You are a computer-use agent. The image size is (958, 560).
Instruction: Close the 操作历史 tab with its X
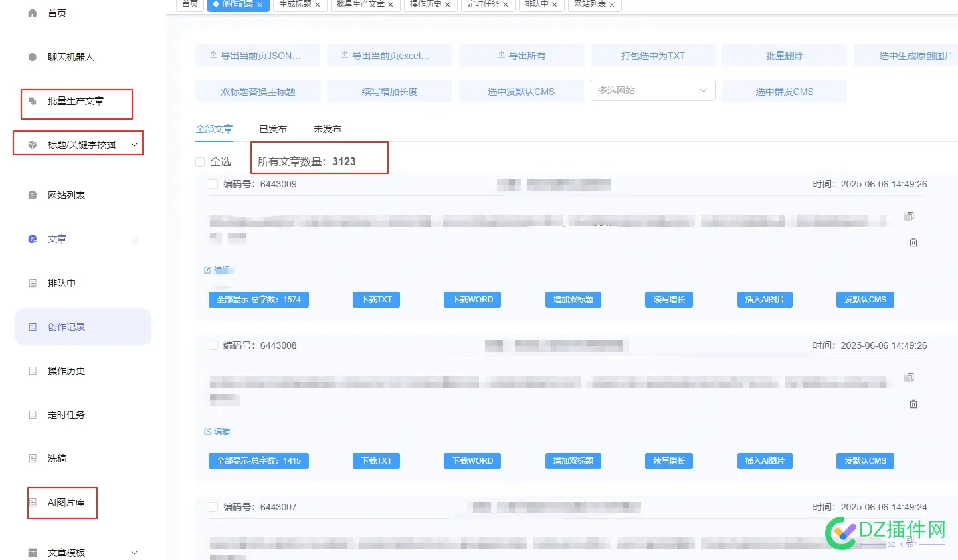[x=448, y=5]
